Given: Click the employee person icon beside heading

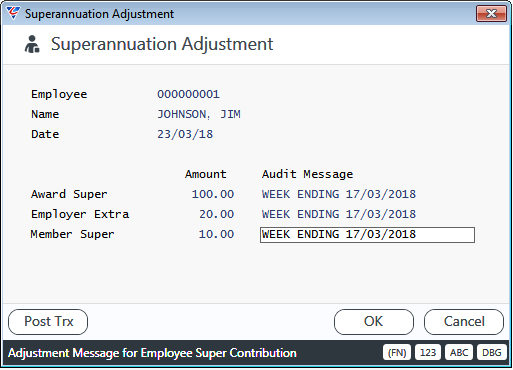Looking at the screenshot, I should [x=32, y=44].
